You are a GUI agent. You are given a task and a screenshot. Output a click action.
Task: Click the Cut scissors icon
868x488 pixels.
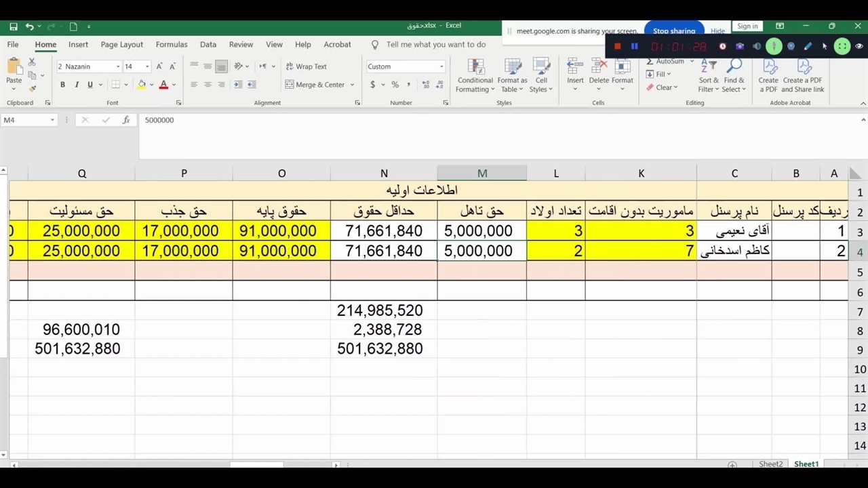(x=32, y=62)
